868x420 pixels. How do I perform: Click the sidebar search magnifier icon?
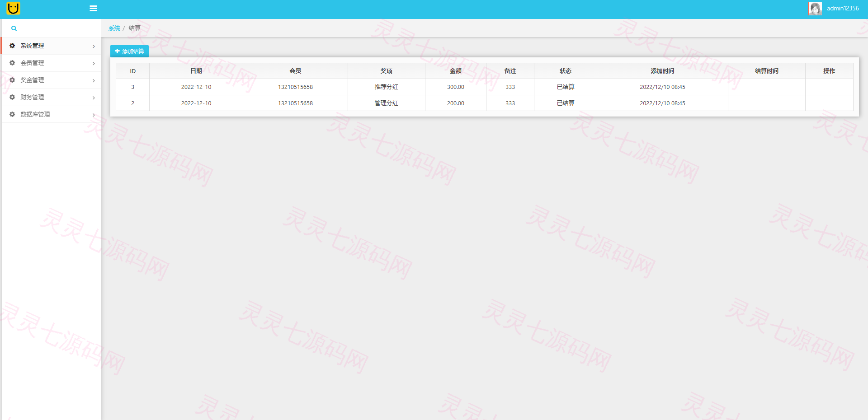14,28
